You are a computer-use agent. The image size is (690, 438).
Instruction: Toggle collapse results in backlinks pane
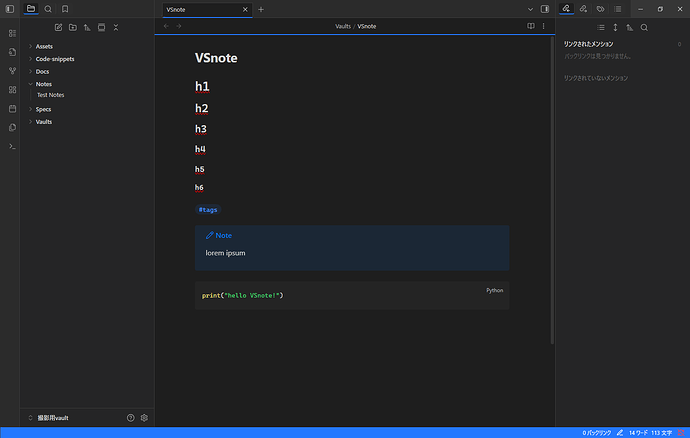click(601, 27)
